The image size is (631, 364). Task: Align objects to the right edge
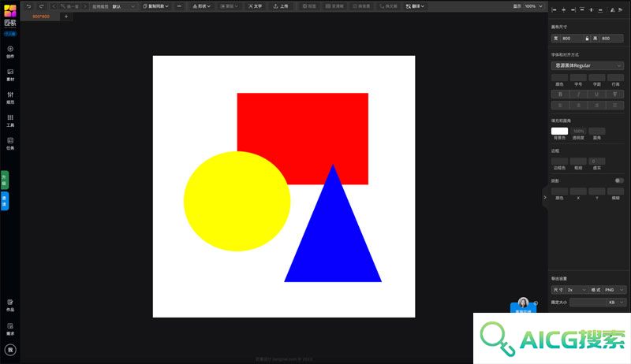(x=573, y=9)
